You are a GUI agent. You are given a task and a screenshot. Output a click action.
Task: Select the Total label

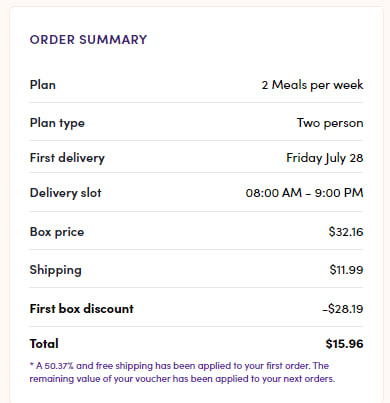[x=44, y=344]
